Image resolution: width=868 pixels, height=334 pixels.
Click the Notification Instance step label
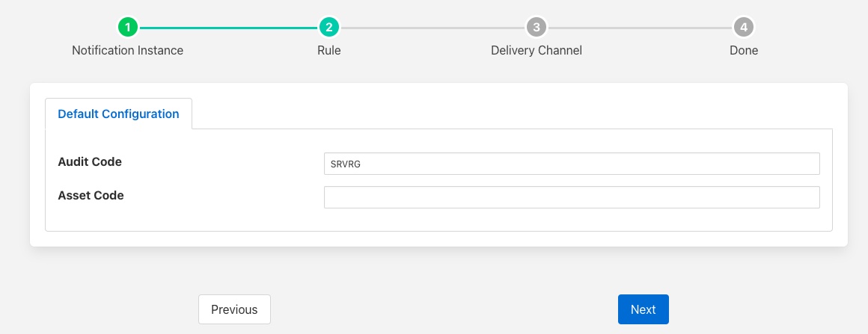click(x=127, y=51)
